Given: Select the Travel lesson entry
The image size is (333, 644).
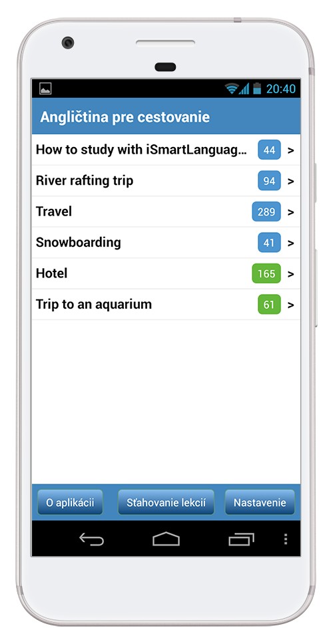Looking at the screenshot, I should 166,212.
